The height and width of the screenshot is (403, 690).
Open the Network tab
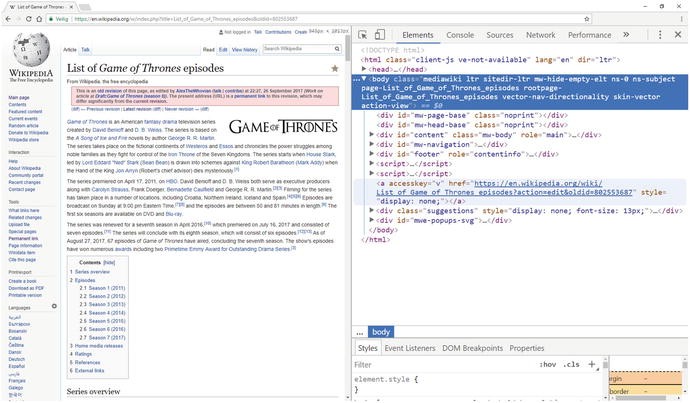pos(540,35)
